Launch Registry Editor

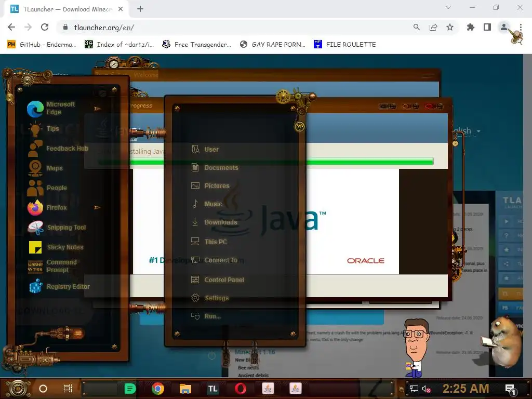(58, 286)
